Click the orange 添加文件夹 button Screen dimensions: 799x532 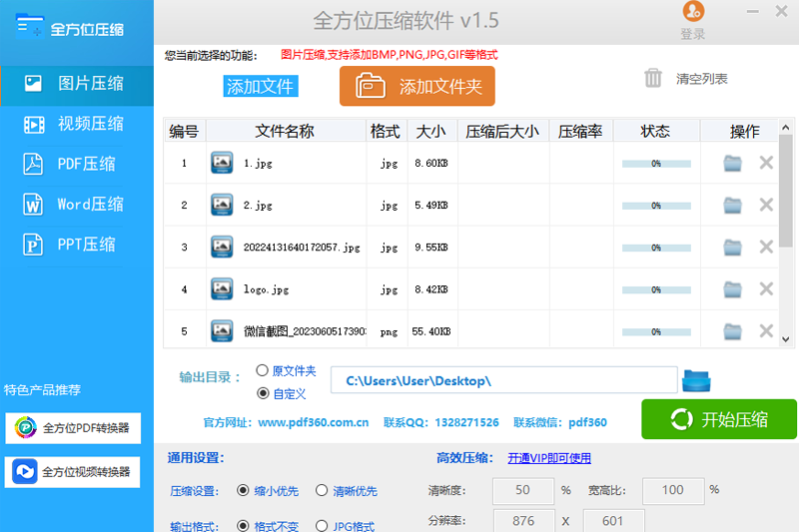pos(417,86)
